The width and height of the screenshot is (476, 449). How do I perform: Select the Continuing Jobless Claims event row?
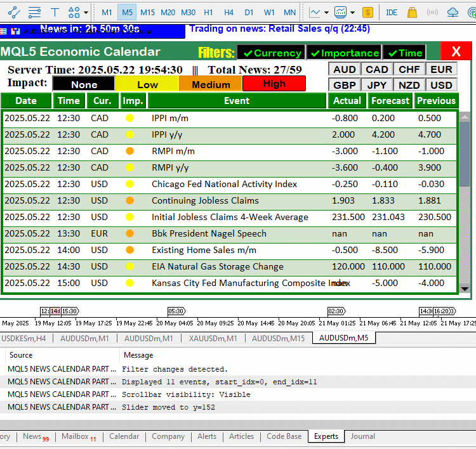pos(230,200)
